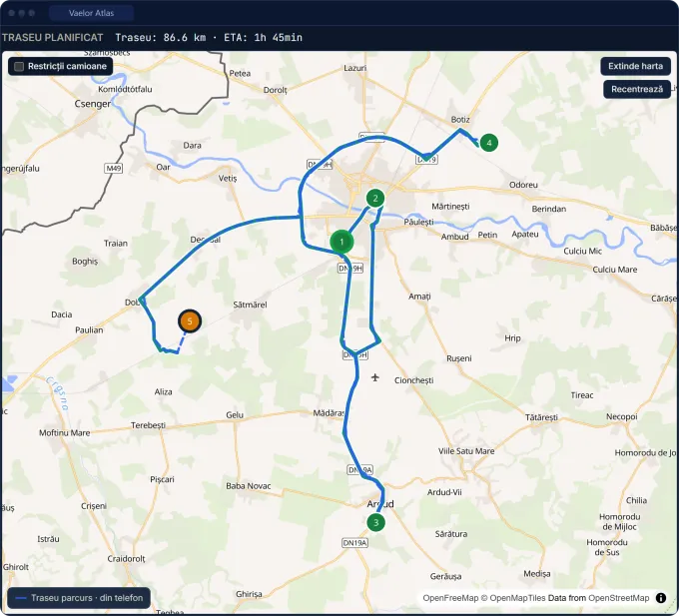
Task: Click the Berindan village label
Action: (548, 209)
